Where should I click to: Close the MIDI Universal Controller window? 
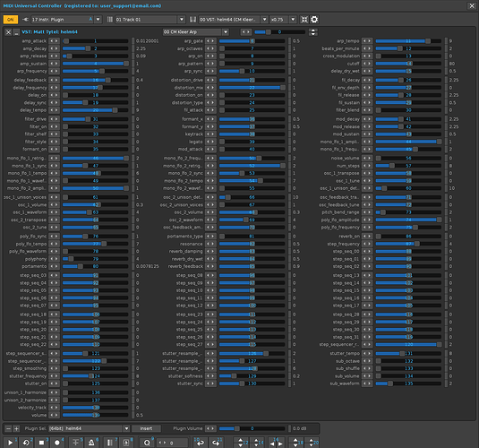pyautogui.click(x=472, y=5)
